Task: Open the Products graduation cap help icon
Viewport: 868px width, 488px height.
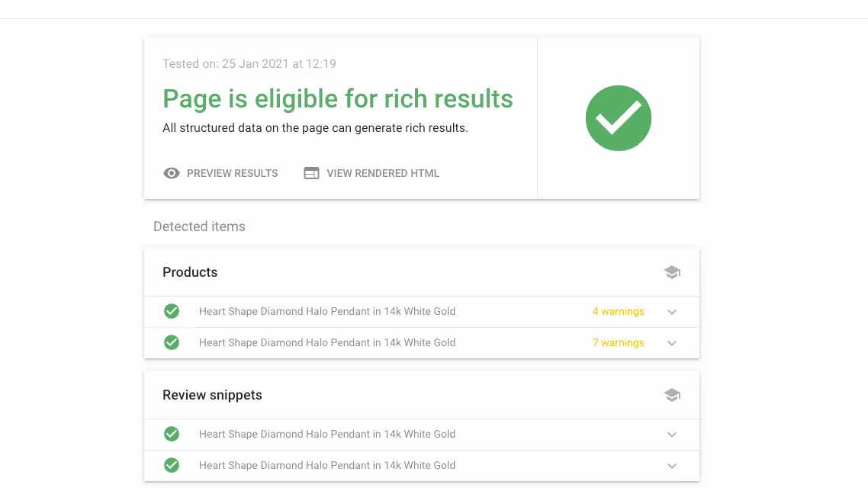Action: 672,272
